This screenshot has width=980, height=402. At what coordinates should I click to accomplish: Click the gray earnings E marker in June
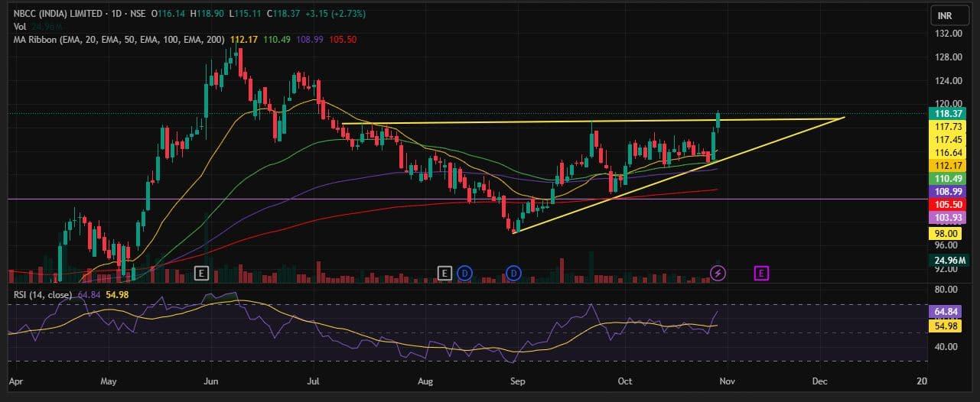pyautogui.click(x=202, y=273)
